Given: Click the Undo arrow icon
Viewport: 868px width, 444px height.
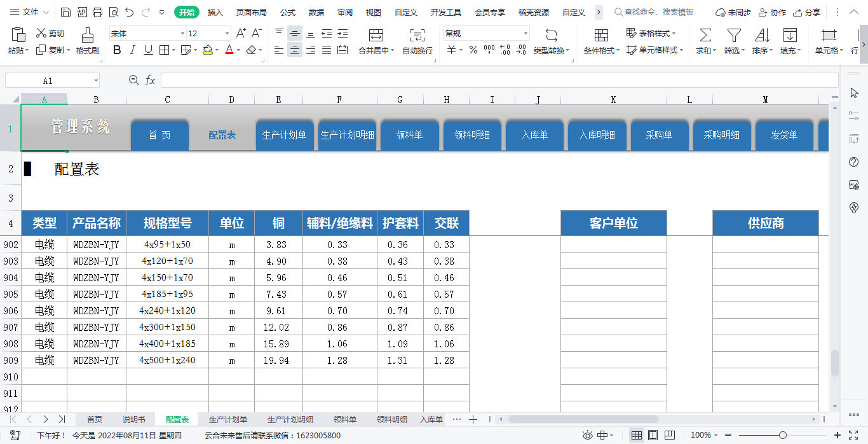Looking at the screenshot, I should tap(129, 12).
